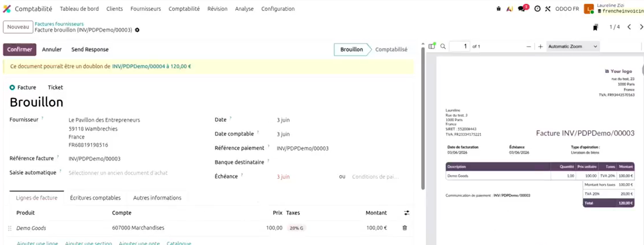Go to the previous record arrow

[x=629, y=27]
